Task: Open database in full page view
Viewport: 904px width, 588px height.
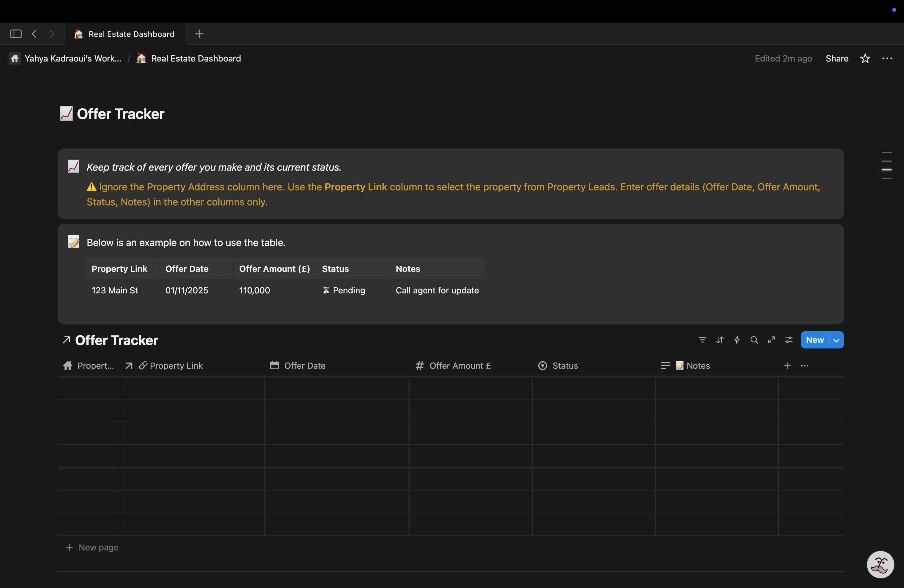Action: [771, 340]
